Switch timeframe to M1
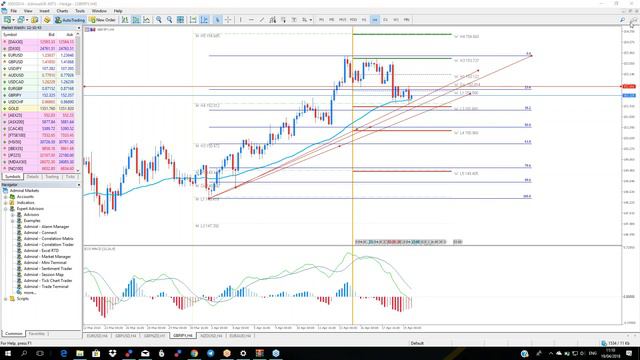This screenshot has height=360, width=640. pyautogui.click(x=322, y=20)
